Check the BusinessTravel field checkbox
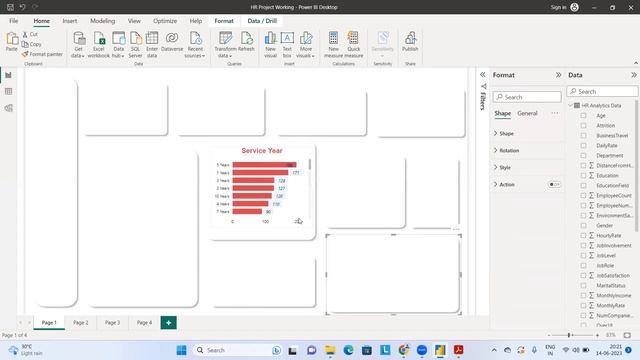The image size is (640, 360). (x=583, y=136)
